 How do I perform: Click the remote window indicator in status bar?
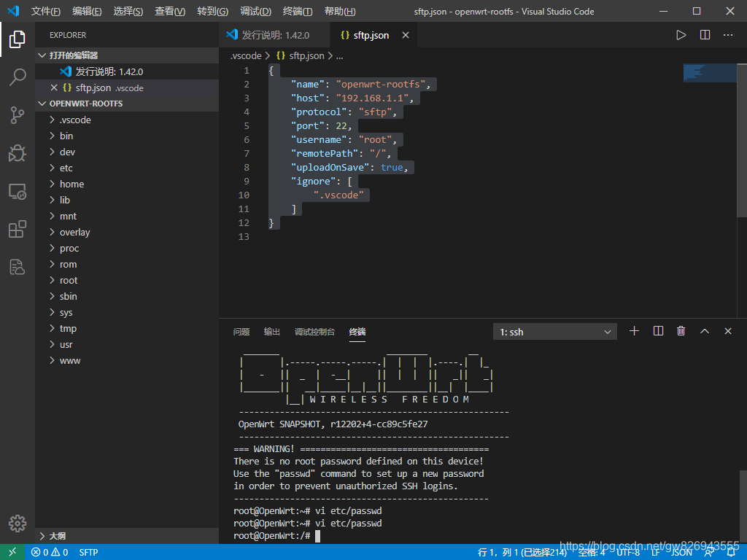coord(12,552)
